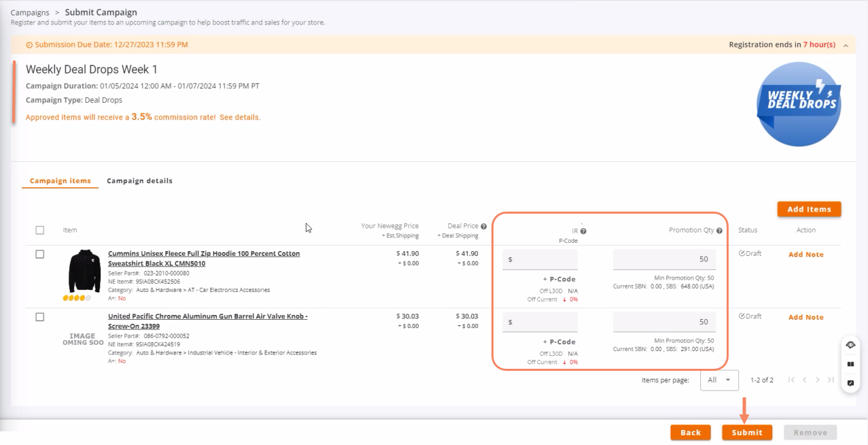The image size is (868, 445).
Task: Click the Campaign Duration date range text
Action: pyautogui.click(x=143, y=86)
